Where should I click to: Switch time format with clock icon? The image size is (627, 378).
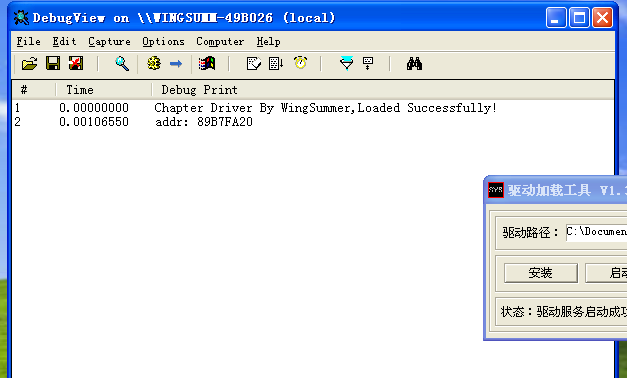[x=300, y=63]
